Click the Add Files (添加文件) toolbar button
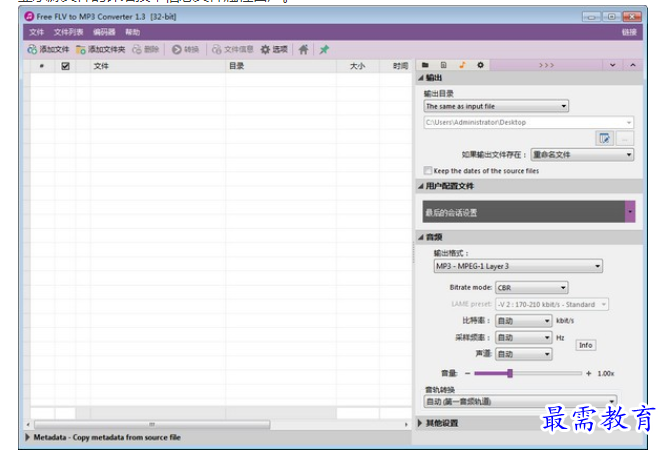Viewport: 664px width, 450px height. [x=48, y=50]
